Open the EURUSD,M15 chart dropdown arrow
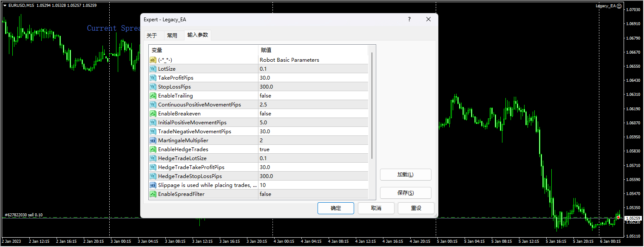The width and height of the screenshot is (644, 247). coord(5,6)
